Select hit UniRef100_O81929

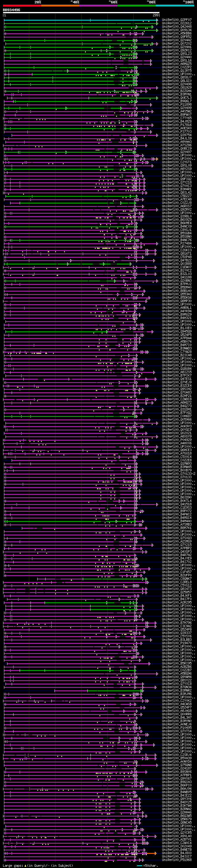(x=177, y=88)
